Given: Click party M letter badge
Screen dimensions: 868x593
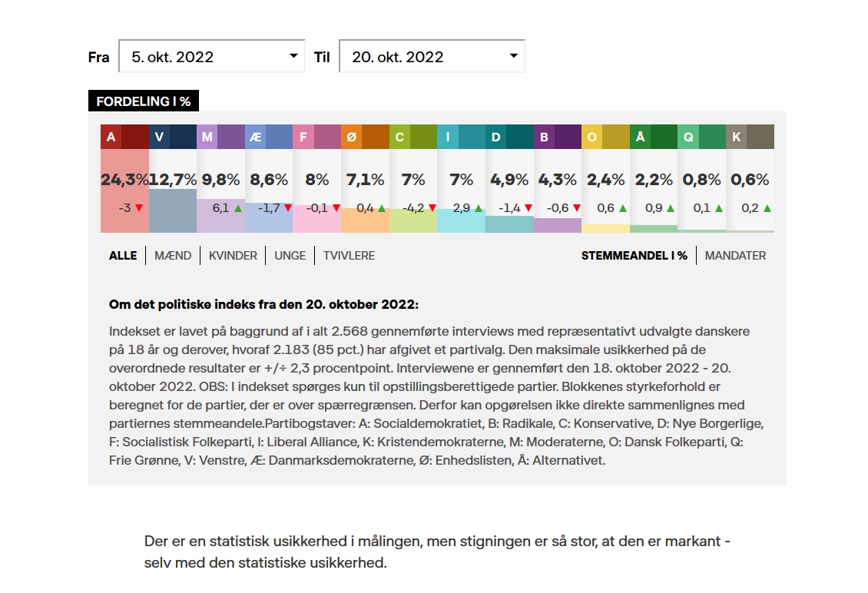Looking at the screenshot, I should coord(207,137).
